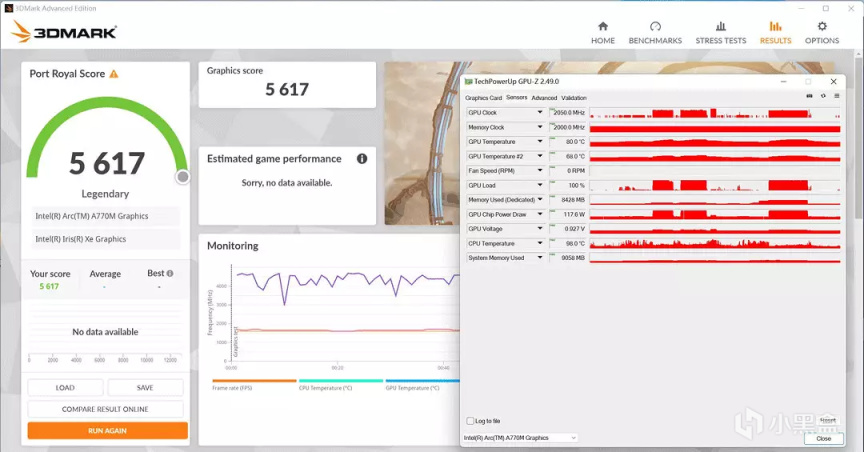Enable the Log to file checkbox

click(x=470, y=421)
